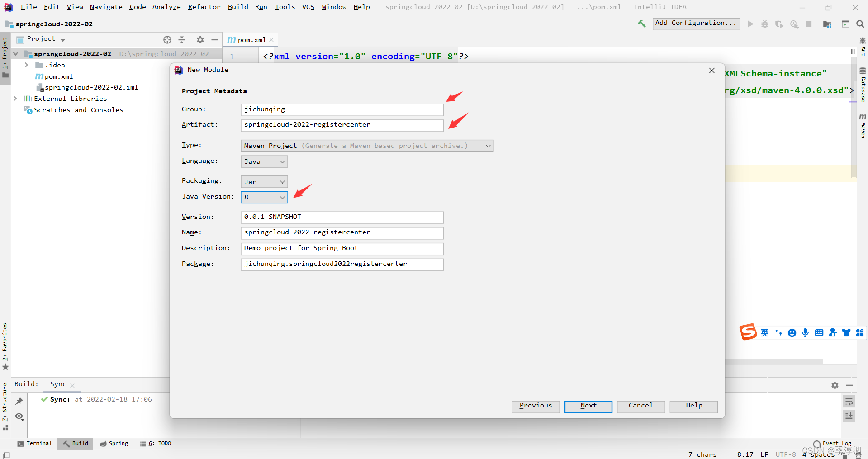This screenshot has height=459, width=868.
Task: Click the UTF-8 encoding in status bar
Action: click(x=786, y=454)
